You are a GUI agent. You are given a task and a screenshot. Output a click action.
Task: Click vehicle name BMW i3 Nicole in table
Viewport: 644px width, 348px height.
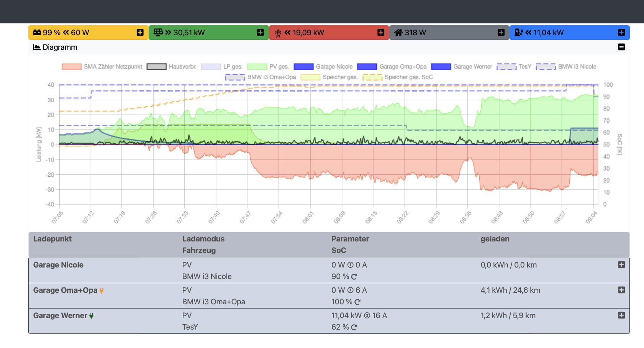207,276
